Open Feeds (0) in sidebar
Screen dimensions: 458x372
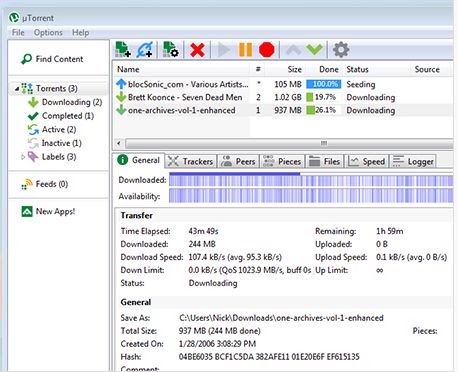pos(52,184)
